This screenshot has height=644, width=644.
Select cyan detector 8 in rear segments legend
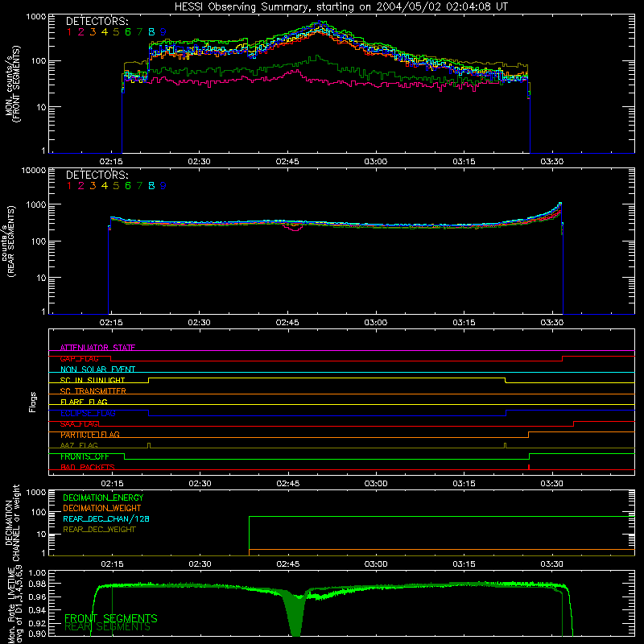[x=151, y=186]
